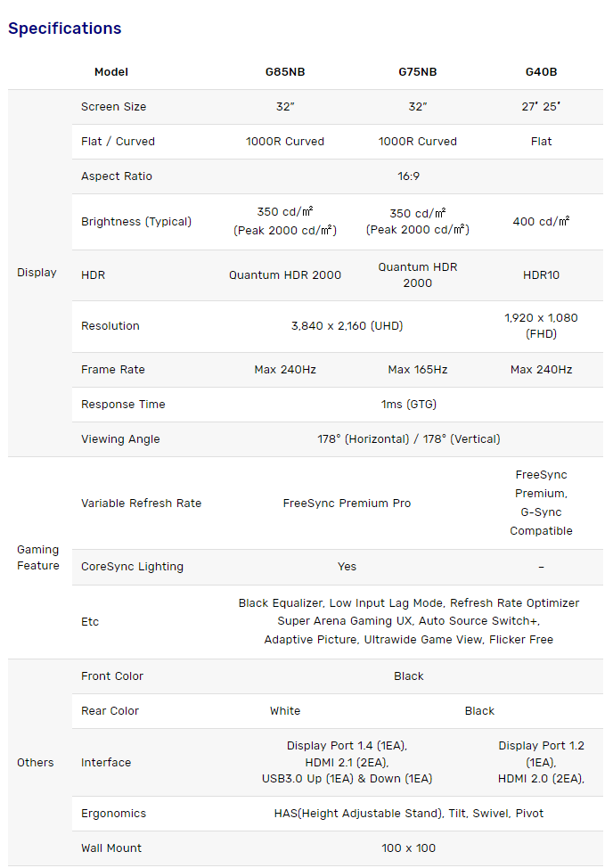Select the Others category label
The image size is (613, 868).
click(x=36, y=763)
